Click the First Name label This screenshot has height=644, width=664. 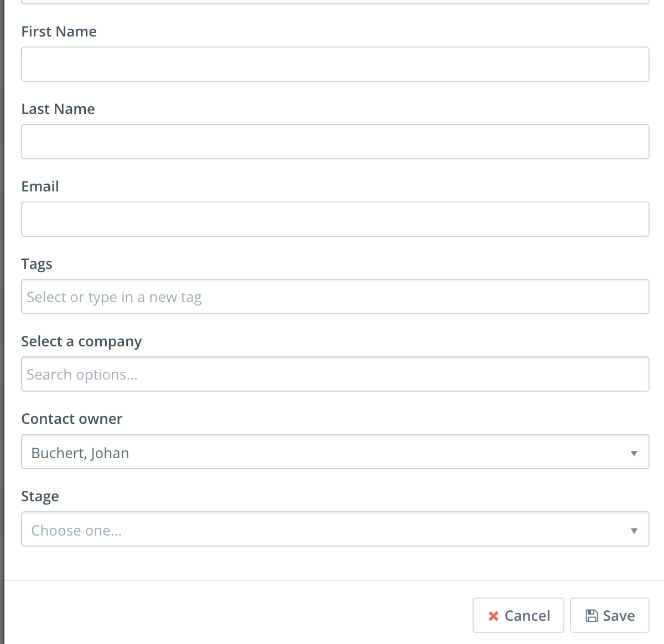59,32
